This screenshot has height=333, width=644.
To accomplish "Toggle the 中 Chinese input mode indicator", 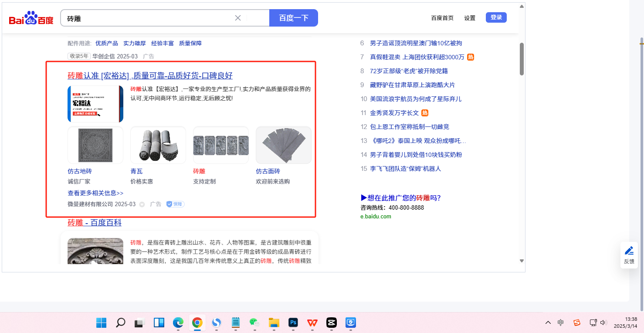I will click(x=561, y=323).
